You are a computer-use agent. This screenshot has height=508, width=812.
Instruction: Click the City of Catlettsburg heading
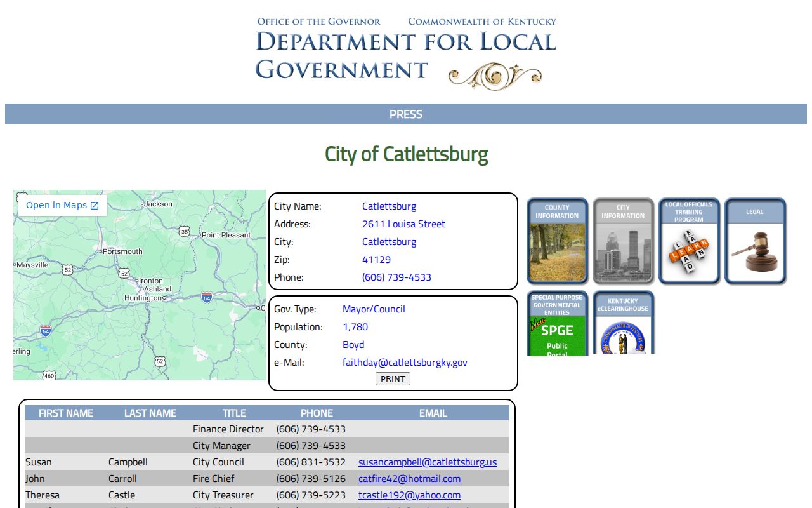[406, 154]
